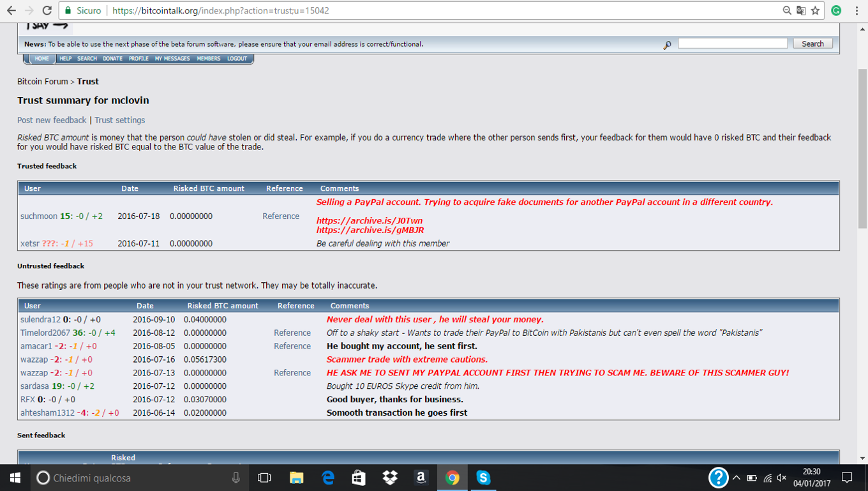Open the SEARCH forum menu item
The width and height of the screenshot is (868, 491).
point(87,59)
